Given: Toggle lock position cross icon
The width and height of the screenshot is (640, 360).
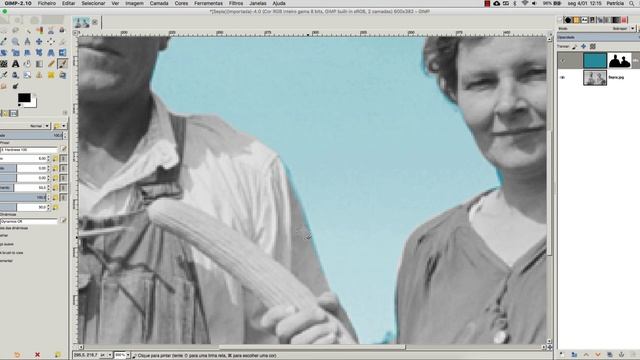Looking at the screenshot, I should pos(583,47).
